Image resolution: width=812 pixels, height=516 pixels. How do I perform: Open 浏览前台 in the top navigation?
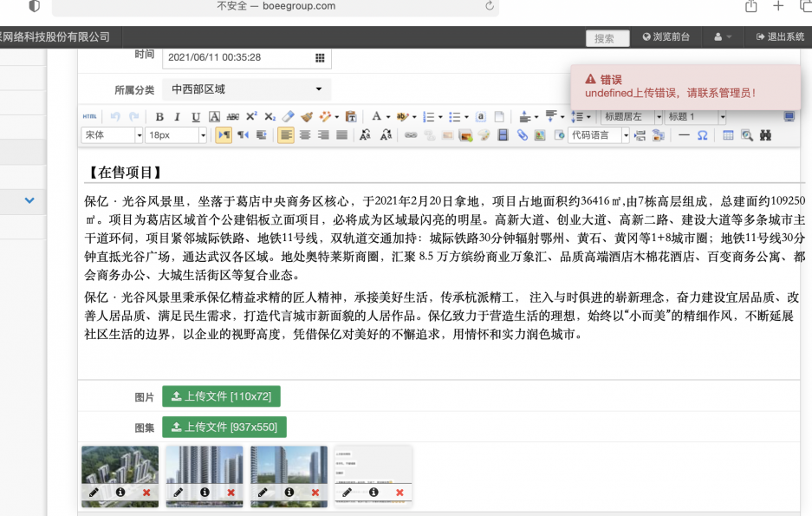click(666, 37)
